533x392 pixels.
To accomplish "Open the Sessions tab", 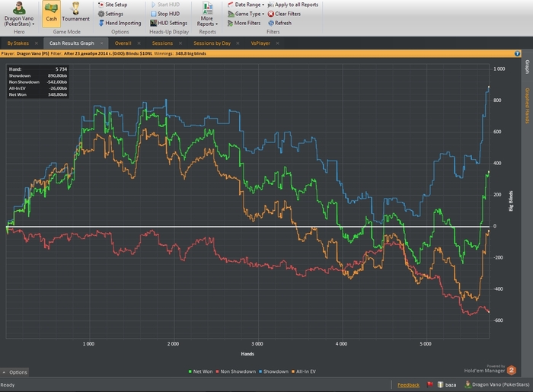I will tap(162, 43).
